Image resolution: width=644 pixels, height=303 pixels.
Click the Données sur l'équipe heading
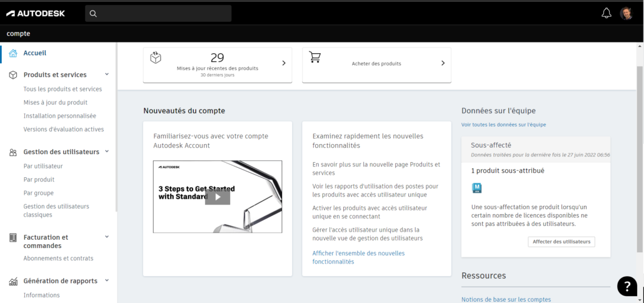click(x=498, y=111)
